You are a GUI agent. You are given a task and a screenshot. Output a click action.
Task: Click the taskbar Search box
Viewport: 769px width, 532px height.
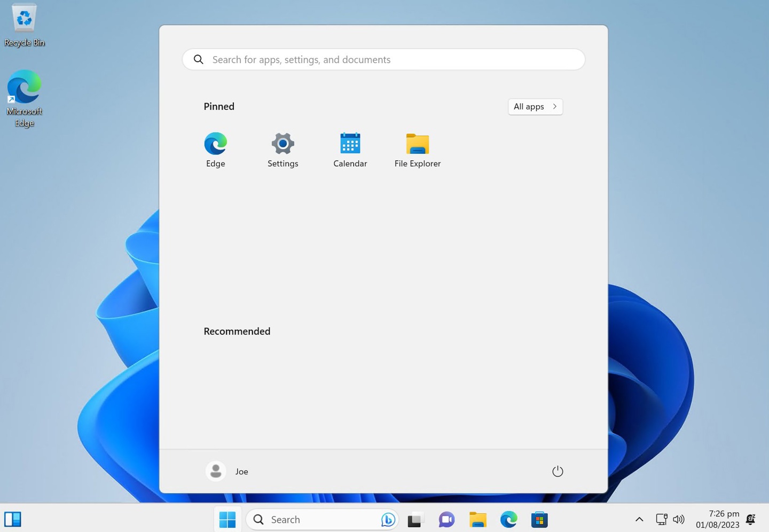pyautogui.click(x=322, y=519)
